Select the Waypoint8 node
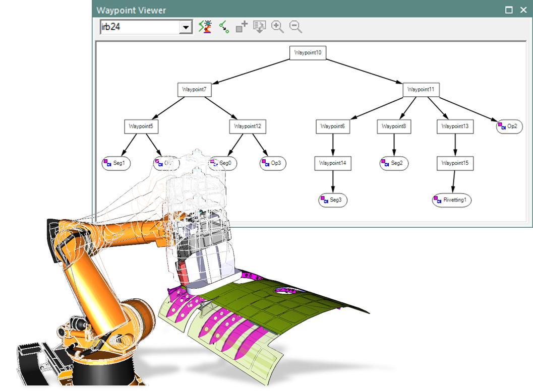The height and width of the screenshot is (392, 533). coord(394,126)
